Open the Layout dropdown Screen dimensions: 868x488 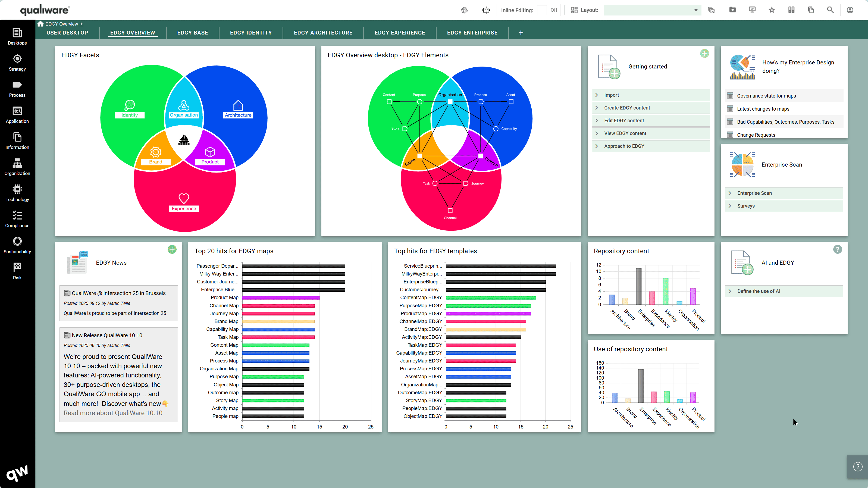[x=652, y=10]
